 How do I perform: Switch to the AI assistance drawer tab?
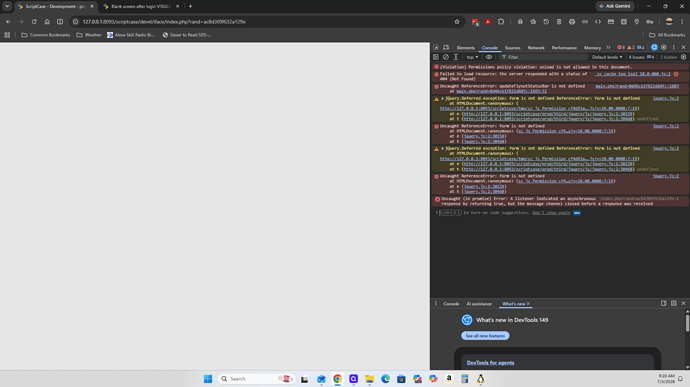(479, 304)
